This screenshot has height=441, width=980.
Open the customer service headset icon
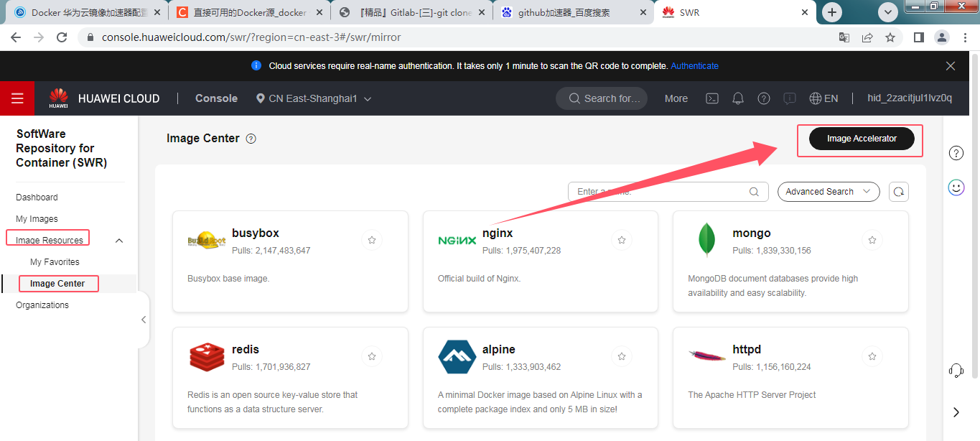tap(956, 371)
